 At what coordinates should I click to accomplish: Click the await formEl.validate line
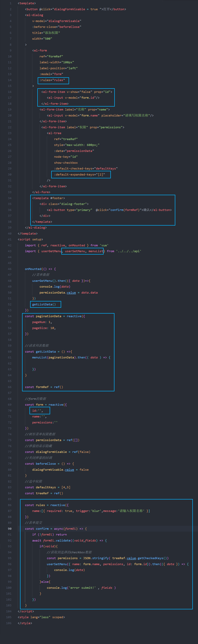pos(70,541)
